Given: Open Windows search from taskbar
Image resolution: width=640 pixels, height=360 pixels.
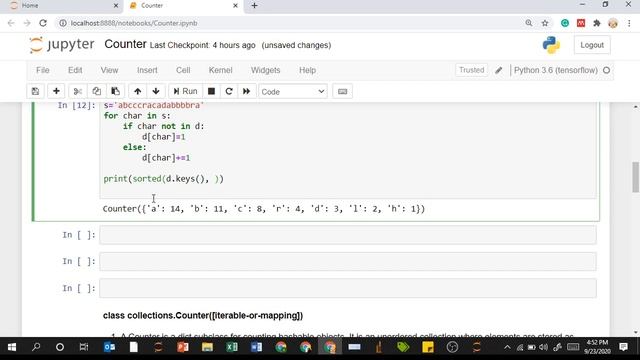Looking at the screenshot, I should [x=36, y=347].
